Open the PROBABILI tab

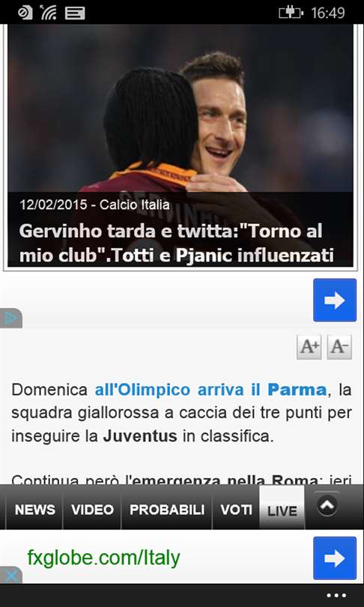167,510
